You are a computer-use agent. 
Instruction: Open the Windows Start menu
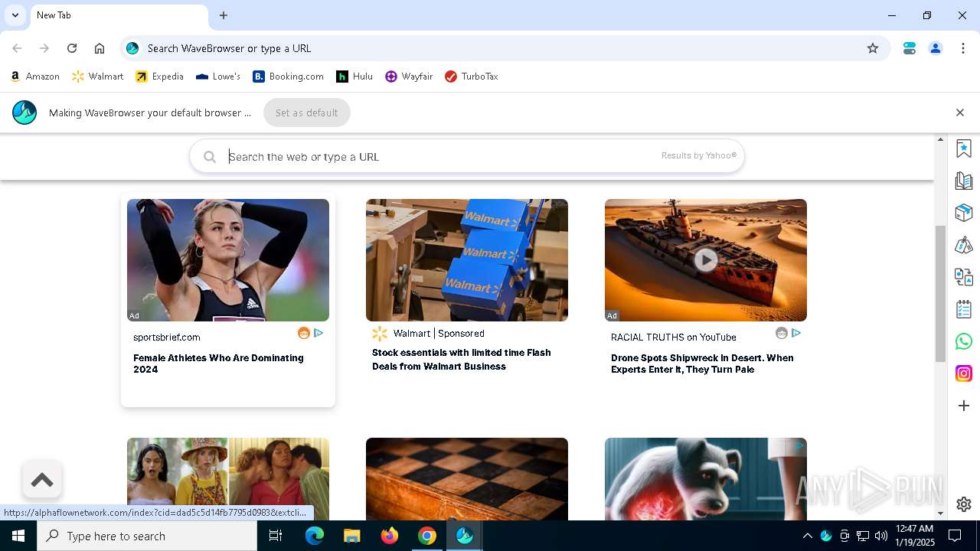click(x=18, y=536)
